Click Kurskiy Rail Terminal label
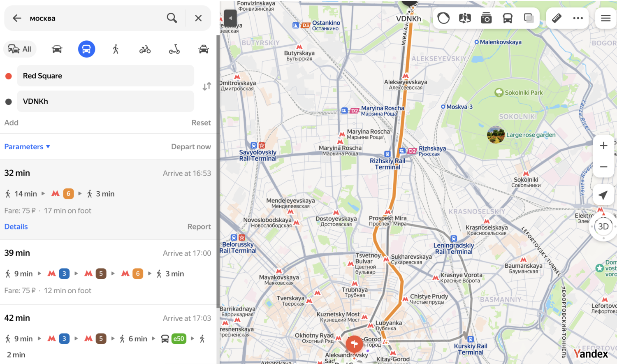This screenshot has width=617, height=364. pyautogui.click(x=471, y=349)
